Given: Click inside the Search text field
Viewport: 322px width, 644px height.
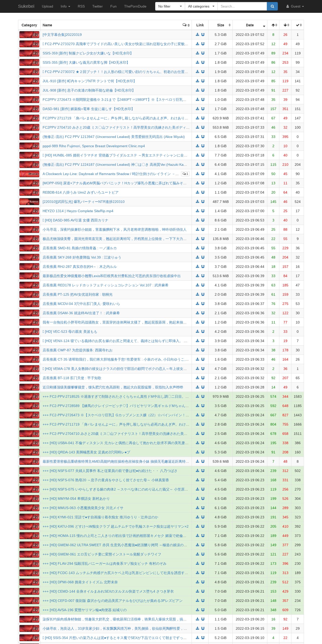Looking at the screenshot, I should (242, 6).
